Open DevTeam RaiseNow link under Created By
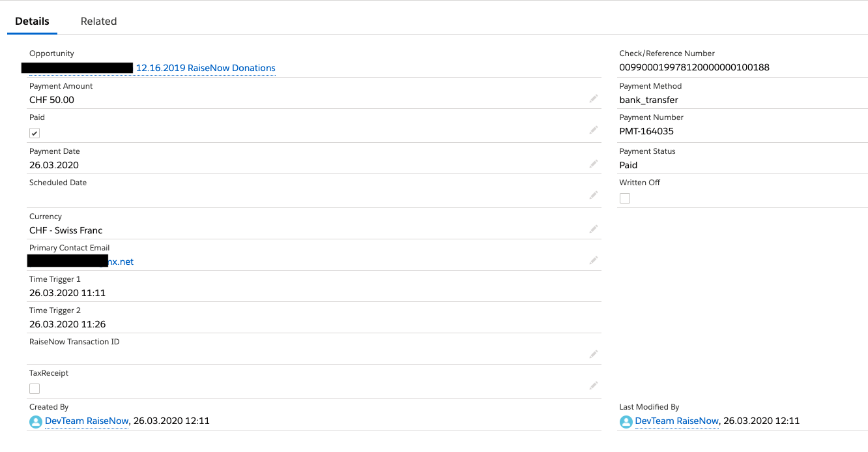Screen dimensions: 868x452 coord(87,421)
